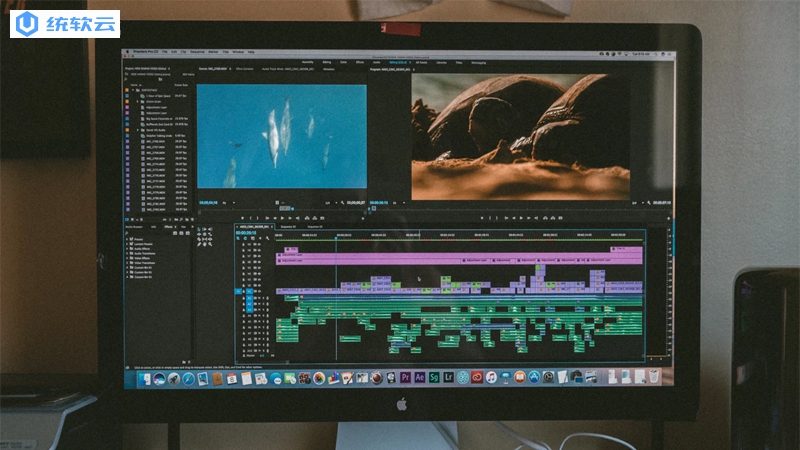Open Program monitor playback resolution dropdown
Image resolution: width=800 pixels, height=450 pixels.
[x=638, y=203]
